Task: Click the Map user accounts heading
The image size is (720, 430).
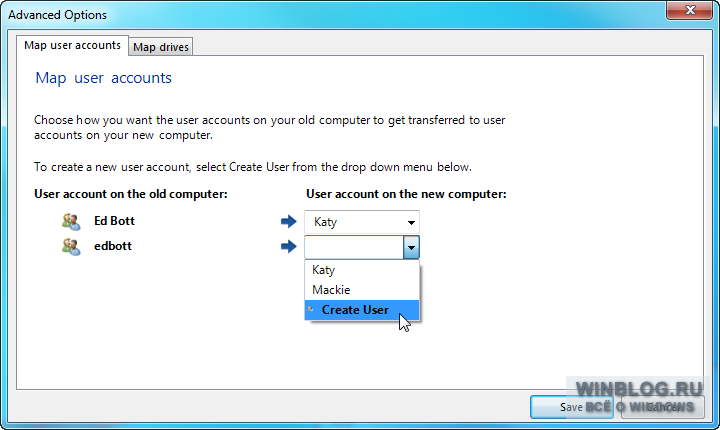Action: pos(103,78)
